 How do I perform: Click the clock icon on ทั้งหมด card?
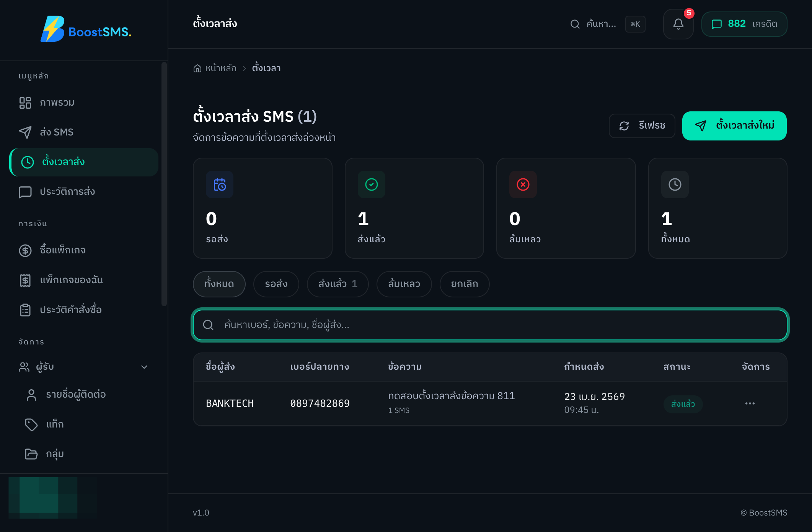675,184
